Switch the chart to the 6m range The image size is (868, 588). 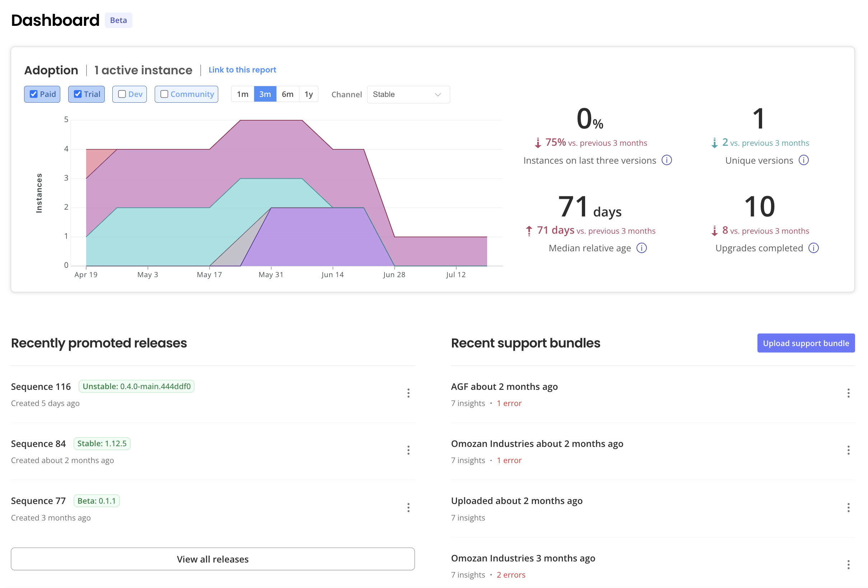[x=287, y=94]
